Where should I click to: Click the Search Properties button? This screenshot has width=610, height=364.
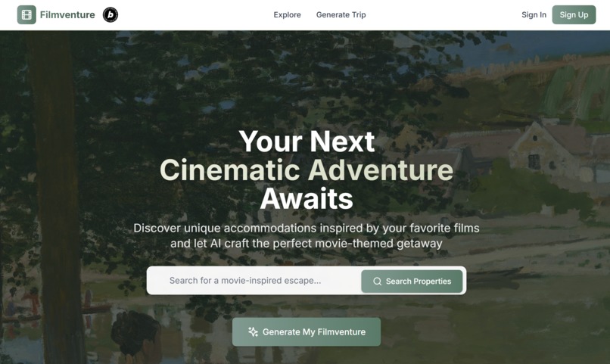[x=412, y=282]
